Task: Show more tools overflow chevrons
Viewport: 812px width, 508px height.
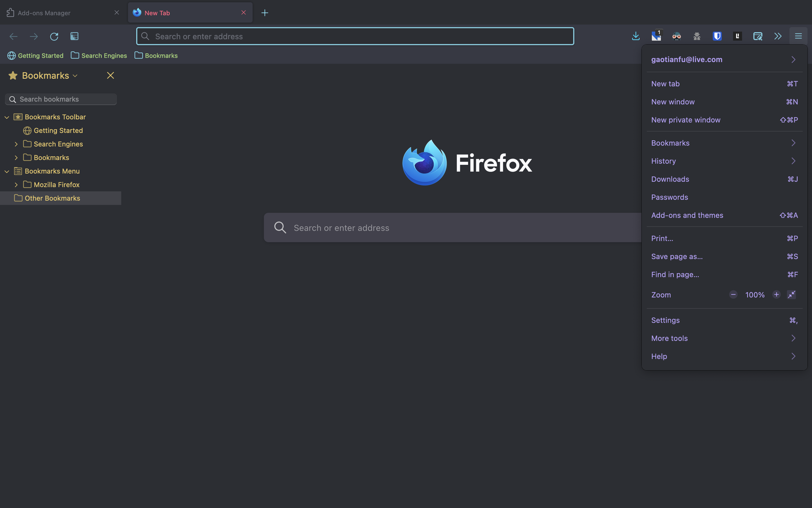Action: tap(778, 36)
